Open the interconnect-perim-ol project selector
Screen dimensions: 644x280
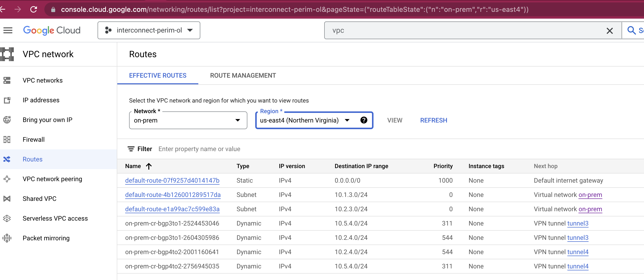click(149, 30)
